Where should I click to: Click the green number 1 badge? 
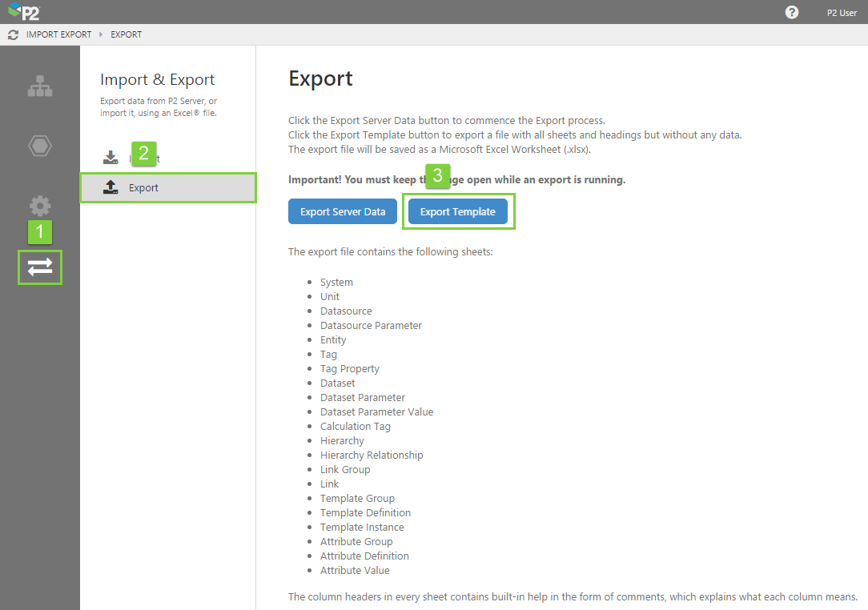(40, 232)
